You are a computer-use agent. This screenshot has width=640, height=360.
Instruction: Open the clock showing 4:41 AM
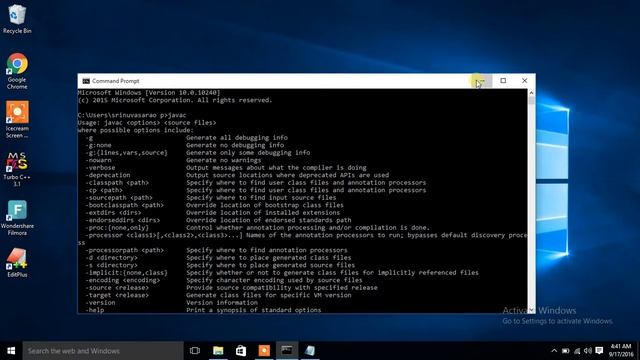click(621, 351)
